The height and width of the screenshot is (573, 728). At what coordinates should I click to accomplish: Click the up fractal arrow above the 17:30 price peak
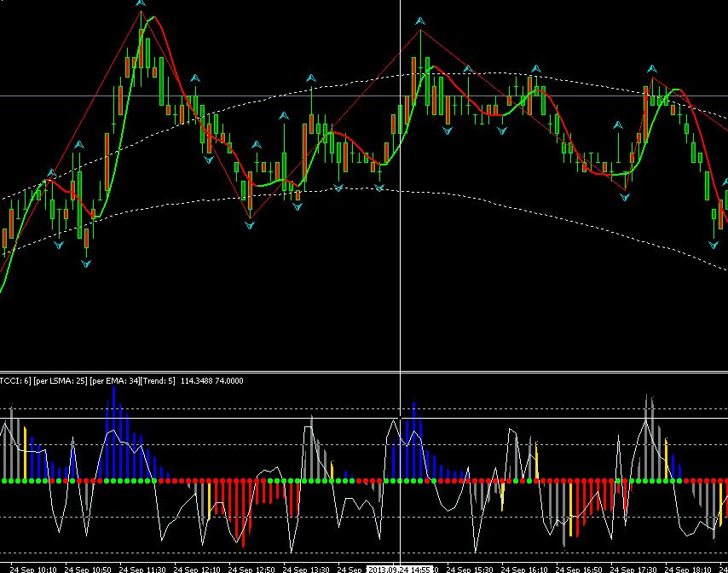tap(652, 68)
